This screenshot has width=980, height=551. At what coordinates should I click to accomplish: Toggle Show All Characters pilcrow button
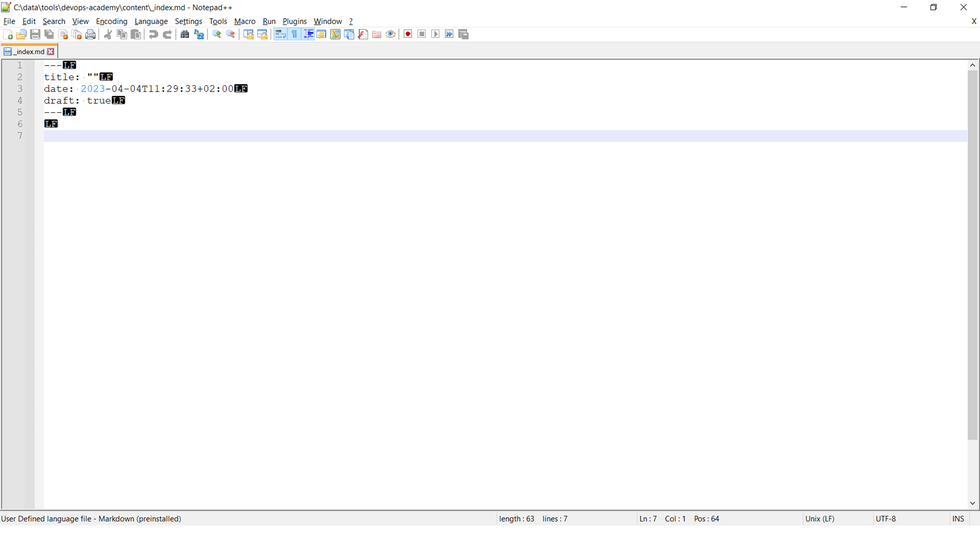pos(294,34)
